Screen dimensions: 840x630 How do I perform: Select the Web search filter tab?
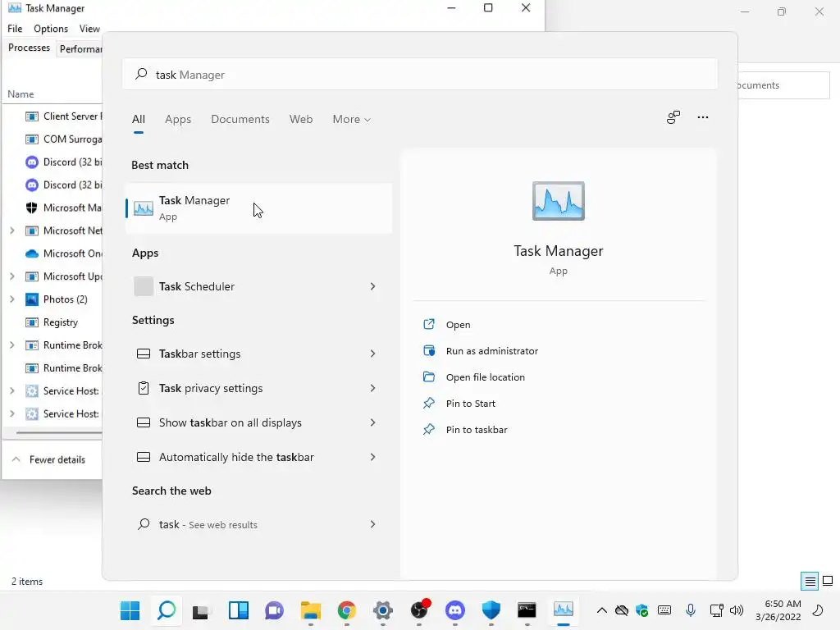coord(300,119)
